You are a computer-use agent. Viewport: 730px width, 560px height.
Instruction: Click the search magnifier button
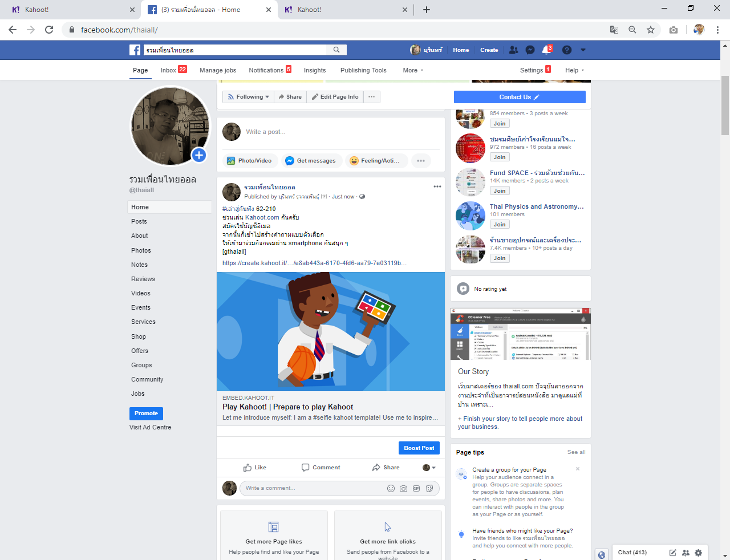(x=336, y=50)
